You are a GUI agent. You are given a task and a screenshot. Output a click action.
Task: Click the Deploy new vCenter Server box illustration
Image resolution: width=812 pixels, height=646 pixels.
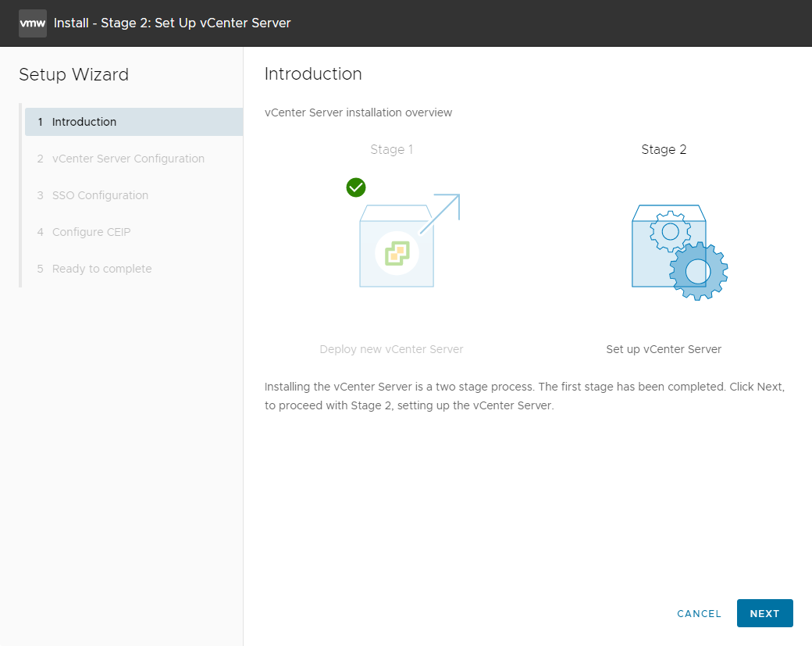coord(409,241)
